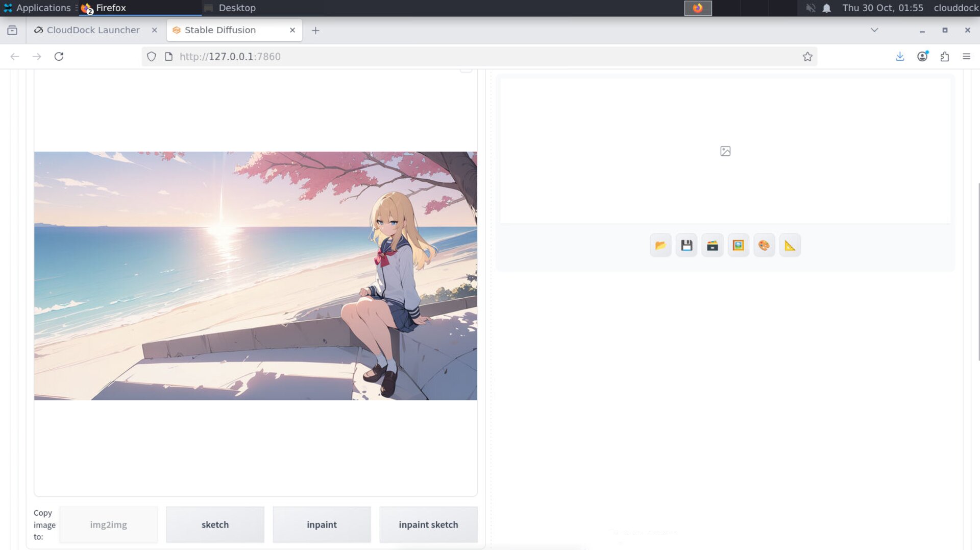Click the palette icon below the preview
This screenshot has width=980, height=550.
tap(764, 245)
